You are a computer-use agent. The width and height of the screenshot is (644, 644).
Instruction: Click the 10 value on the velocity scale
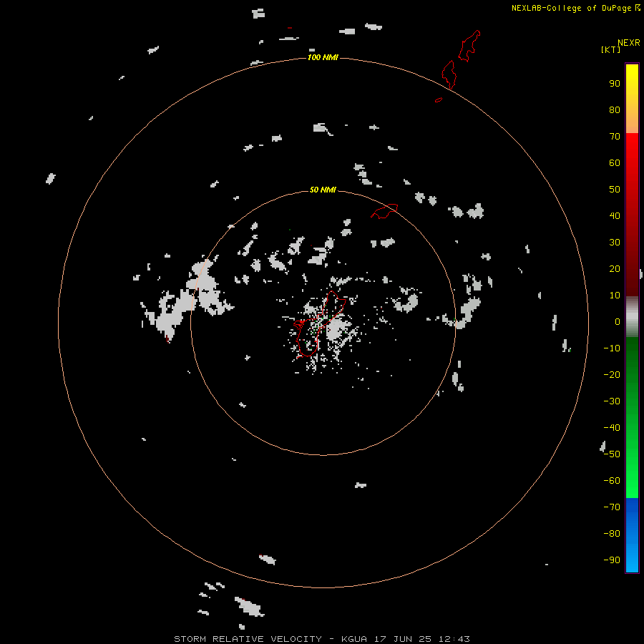click(x=615, y=296)
